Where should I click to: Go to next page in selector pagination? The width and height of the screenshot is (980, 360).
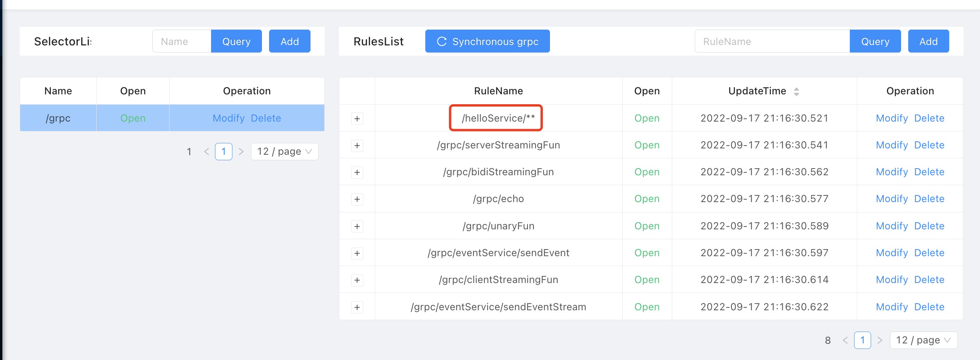pyautogui.click(x=241, y=152)
